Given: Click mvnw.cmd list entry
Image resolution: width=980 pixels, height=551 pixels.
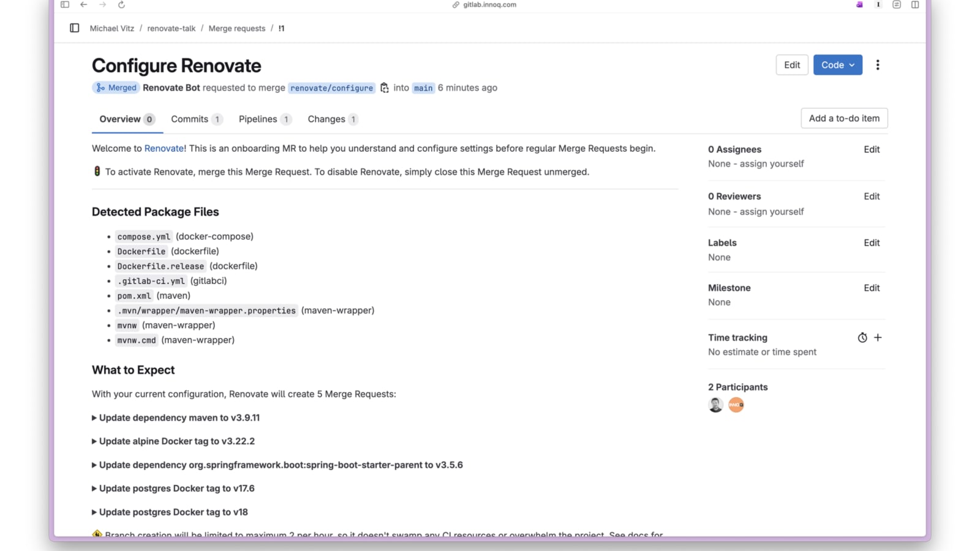Looking at the screenshot, I should 137,340.
